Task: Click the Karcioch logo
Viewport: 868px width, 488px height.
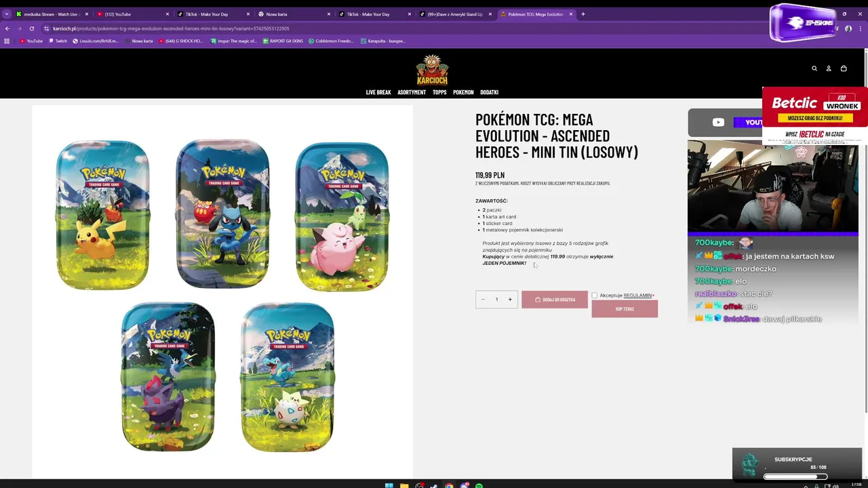Action: 432,70
